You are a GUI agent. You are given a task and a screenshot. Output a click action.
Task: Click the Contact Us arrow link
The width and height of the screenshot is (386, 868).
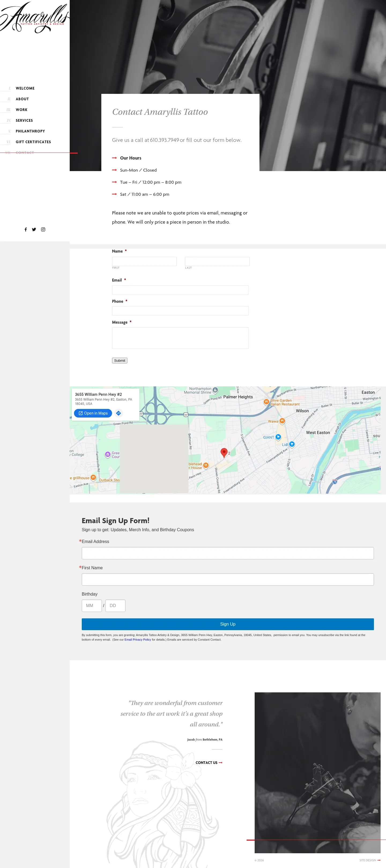(x=209, y=763)
